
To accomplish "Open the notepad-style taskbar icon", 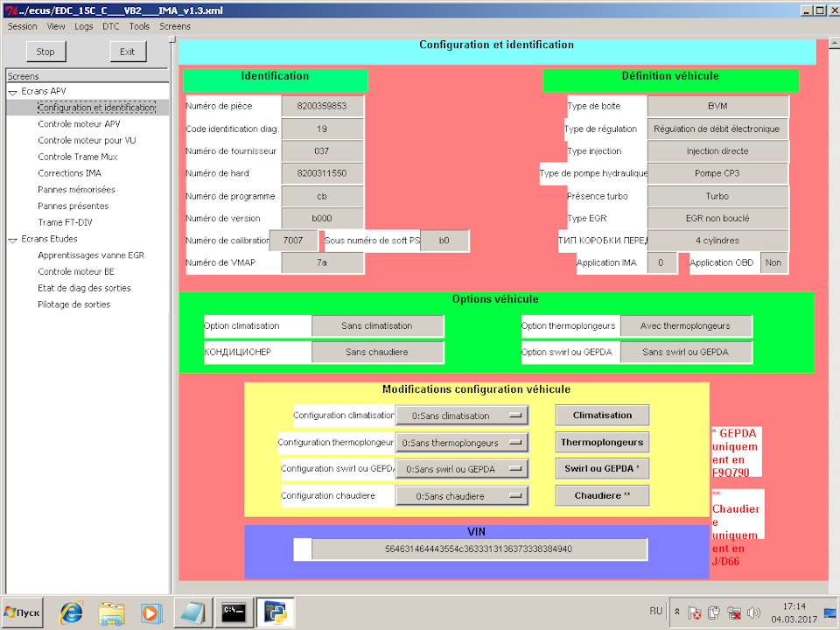I will [x=192, y=612].
